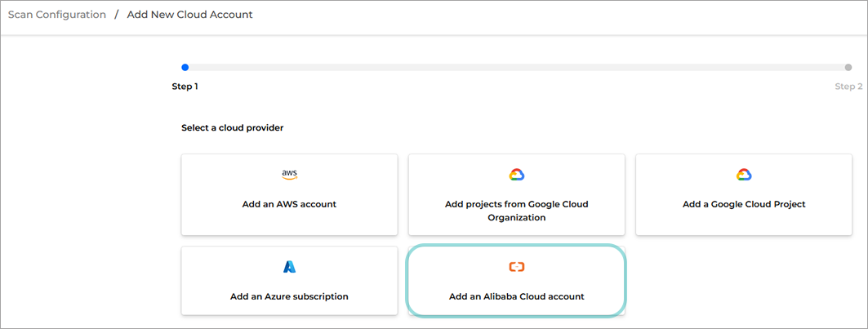This screenshot has width=868, height=329.
Task: Click the Google Cloud logo on Project card
Action: coord(744,175)
